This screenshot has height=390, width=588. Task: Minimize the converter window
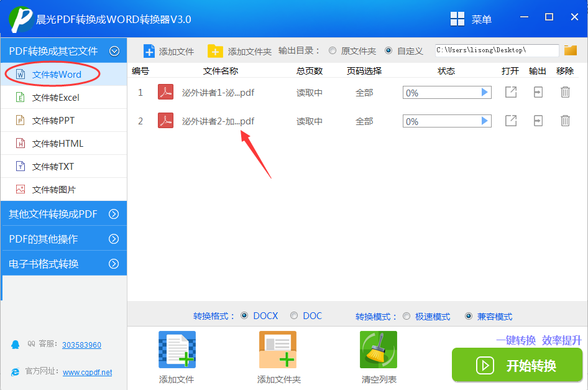coord(524,17)
